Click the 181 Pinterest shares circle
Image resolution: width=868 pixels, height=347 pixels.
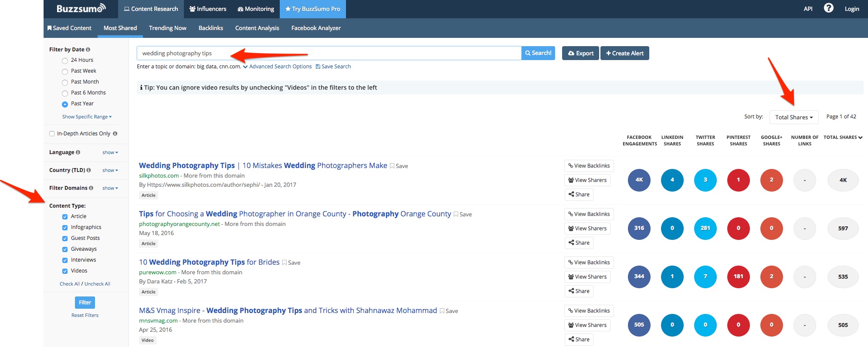point(739,276)
